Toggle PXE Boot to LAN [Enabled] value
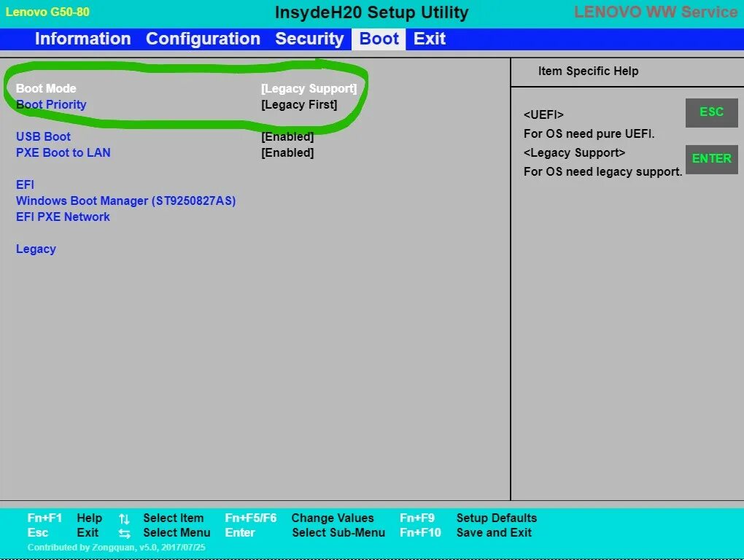 tap(287, 152)
